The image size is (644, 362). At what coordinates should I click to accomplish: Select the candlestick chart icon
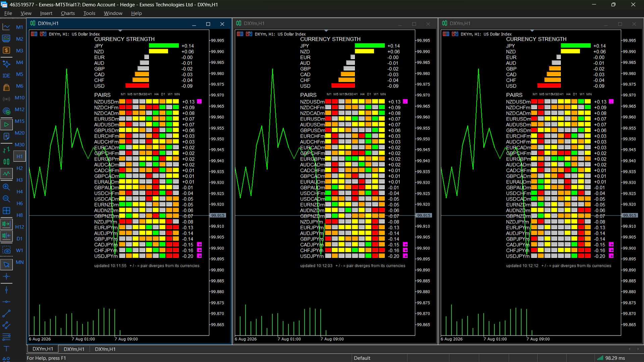(x=6, y=162)
